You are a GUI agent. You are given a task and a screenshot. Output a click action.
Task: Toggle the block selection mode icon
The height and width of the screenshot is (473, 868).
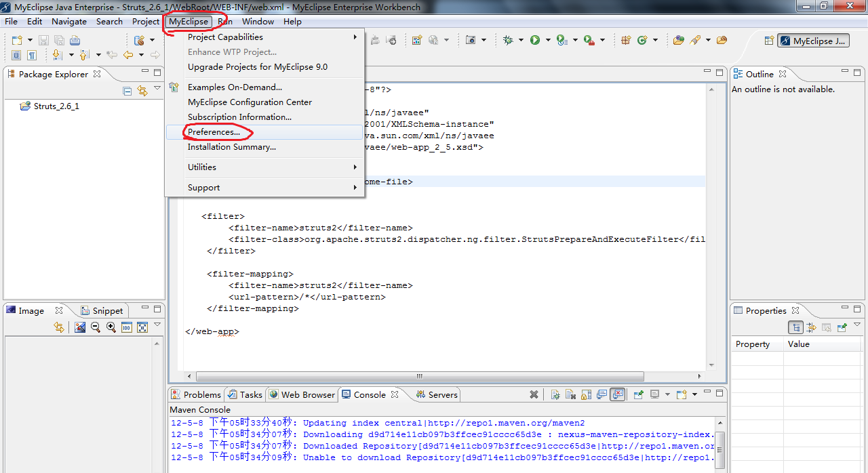pyautogui.click(x=16, y=55)
